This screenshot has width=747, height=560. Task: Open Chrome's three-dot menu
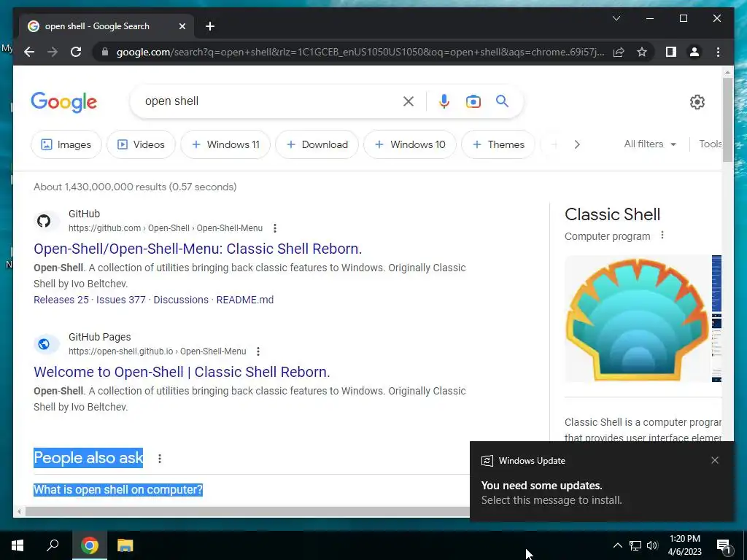[718, 52]
